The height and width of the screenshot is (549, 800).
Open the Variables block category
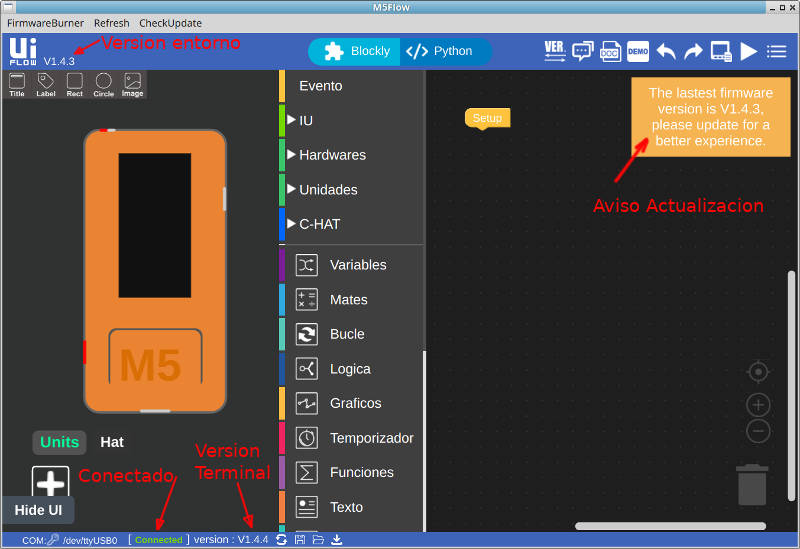352,265
